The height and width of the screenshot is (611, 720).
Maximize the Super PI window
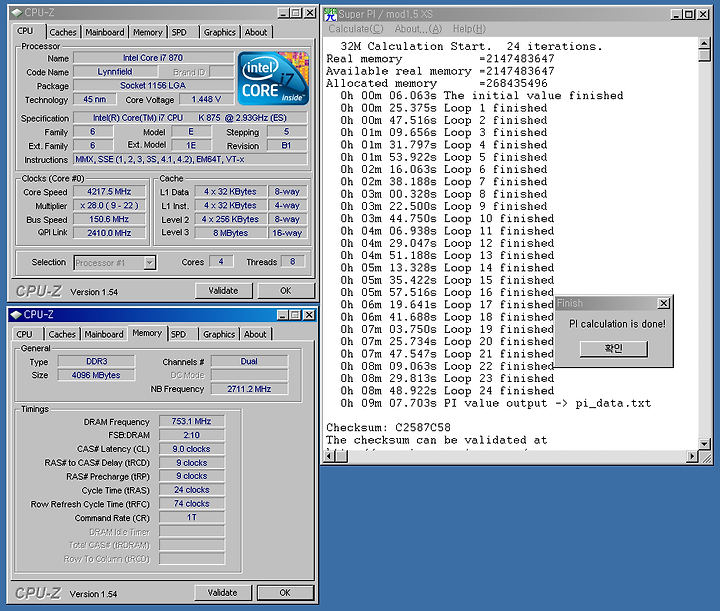689,14
